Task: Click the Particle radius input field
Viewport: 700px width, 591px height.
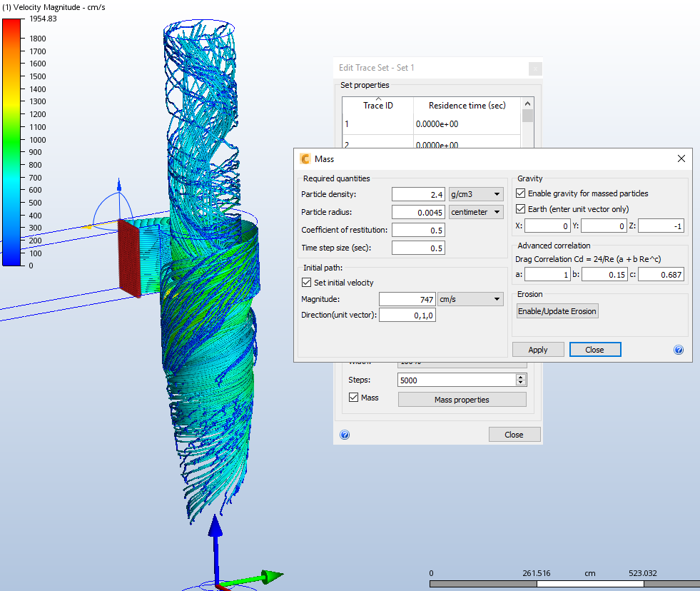Action: pos(418,212)
